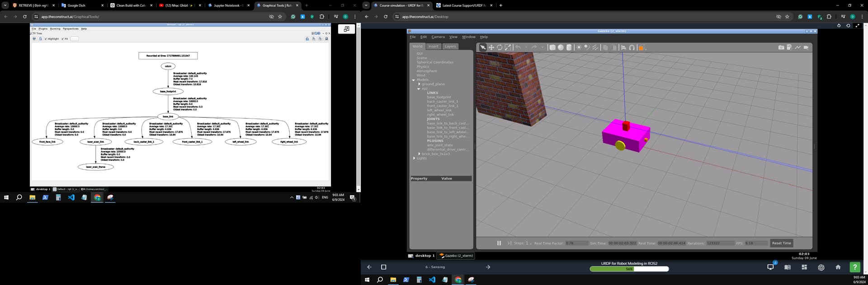Click the orange view angle cube icon

tap(641, 47)
